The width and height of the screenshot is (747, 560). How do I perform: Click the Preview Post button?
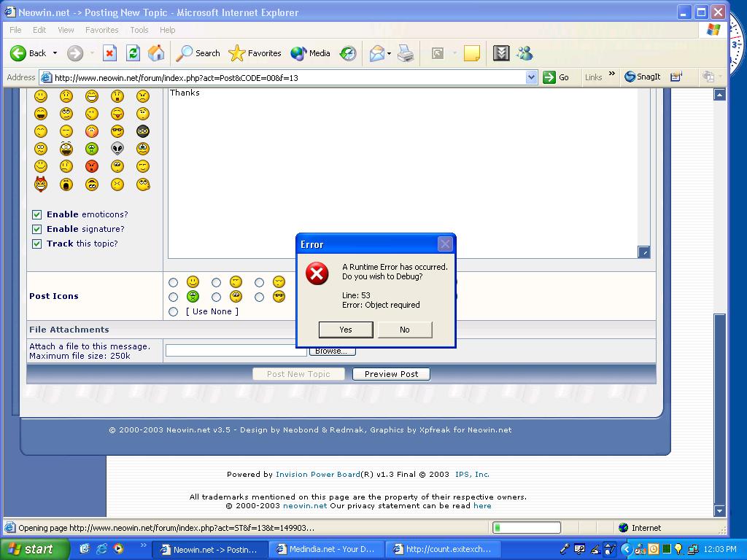tap(391, 374)
